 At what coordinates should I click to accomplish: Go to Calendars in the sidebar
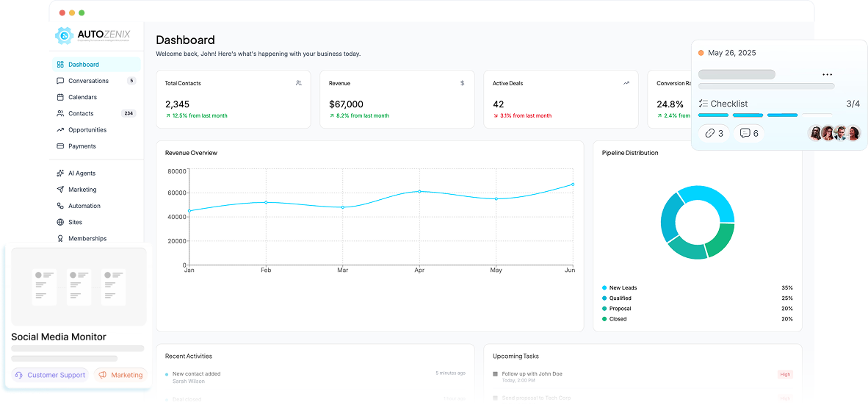pyautogui.click(x=82, y=97)
